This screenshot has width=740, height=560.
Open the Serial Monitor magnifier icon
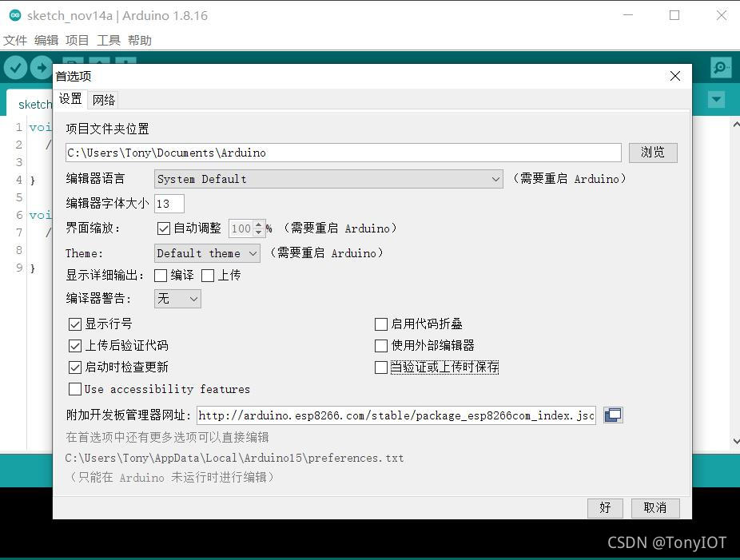[x=721, y=68]
